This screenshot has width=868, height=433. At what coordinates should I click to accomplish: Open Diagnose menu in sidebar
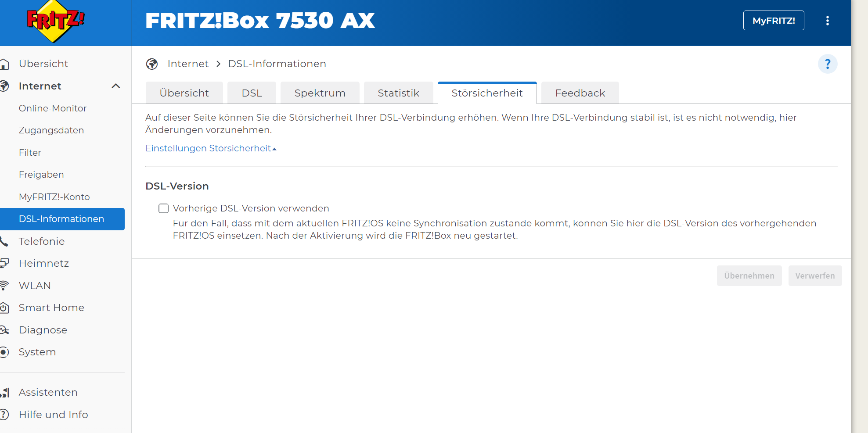(x=43, y=330)
